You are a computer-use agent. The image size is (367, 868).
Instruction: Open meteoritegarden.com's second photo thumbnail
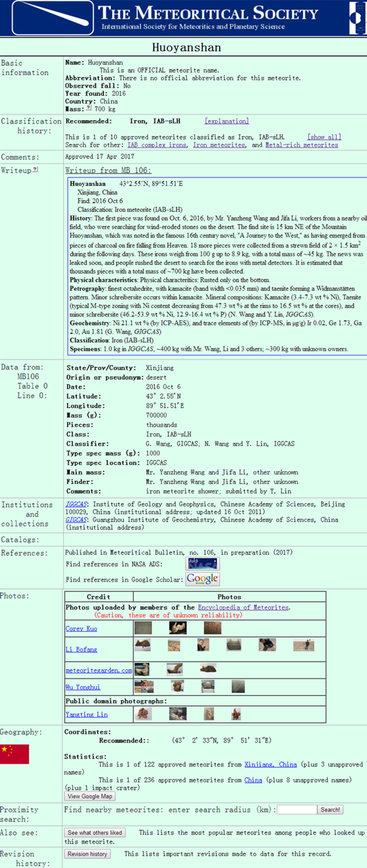click(175, 669)
